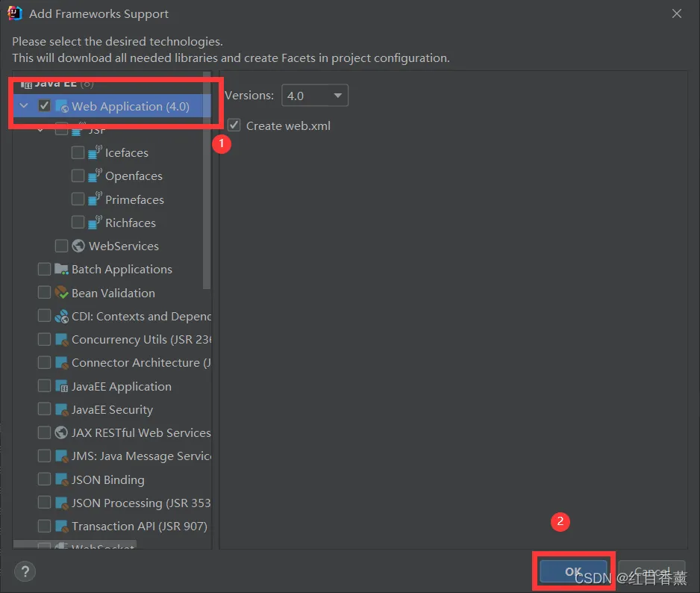Tick the Primefaces checkbox
This screenshot has height=593, width=700.
tap(78, 199)
